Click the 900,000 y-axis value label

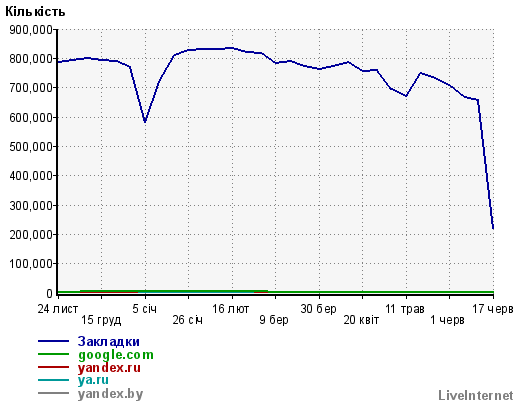coord(31,30)
